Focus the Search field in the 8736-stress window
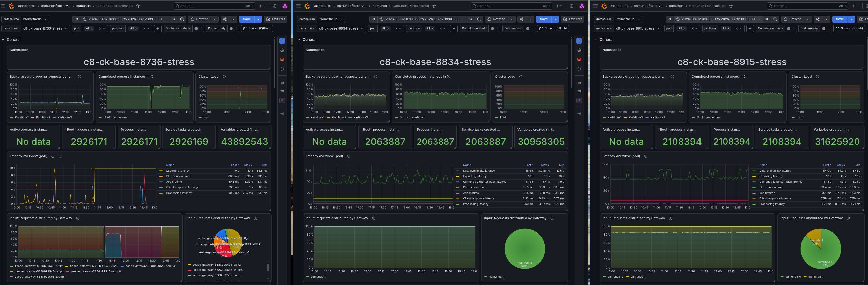The width and height of the screenshot is (868, 285). pyautogui.click(x=214, y=6)
